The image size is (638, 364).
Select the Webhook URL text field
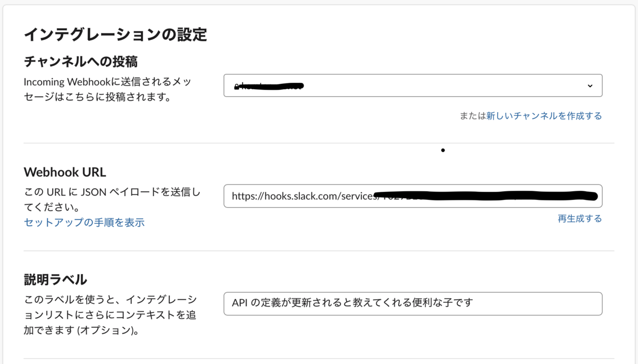pyautogui.click(x=414, y=196)
